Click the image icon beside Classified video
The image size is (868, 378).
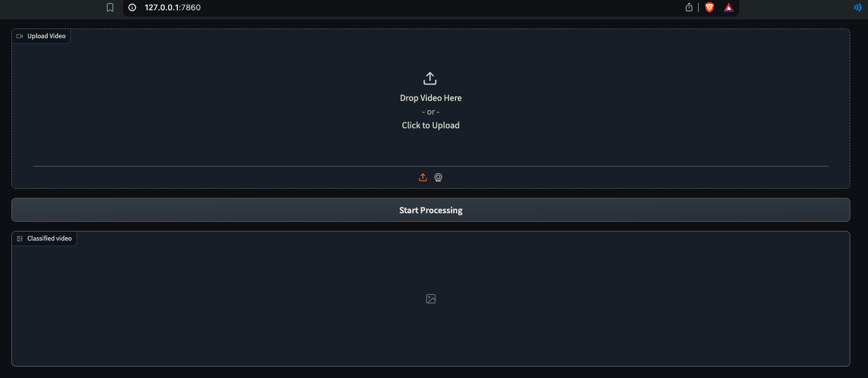(20, 238)
